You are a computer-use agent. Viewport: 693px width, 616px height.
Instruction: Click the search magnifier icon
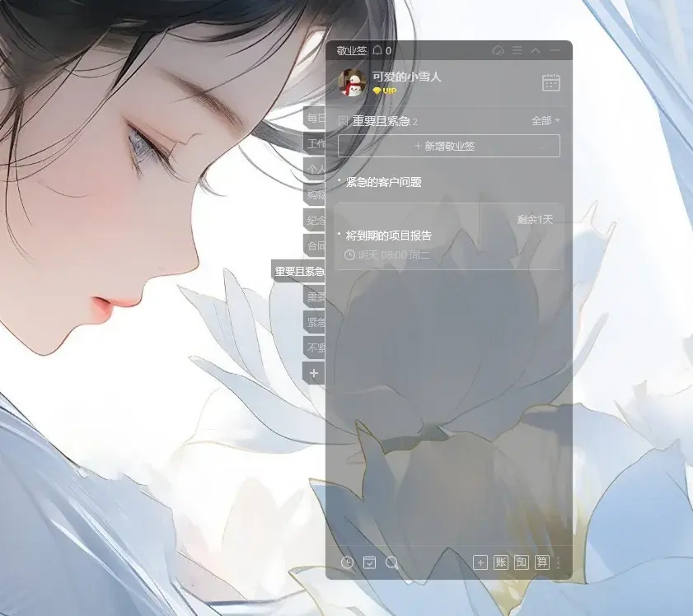pos(391,562)
